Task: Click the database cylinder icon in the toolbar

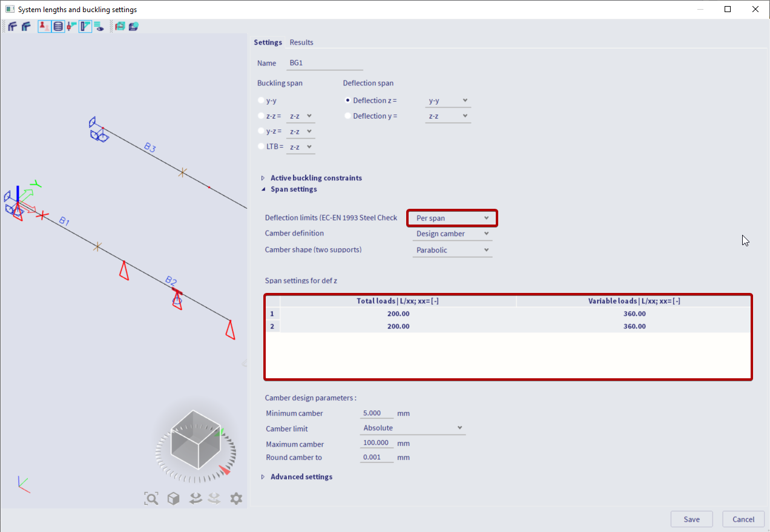Action: (58, 26)
